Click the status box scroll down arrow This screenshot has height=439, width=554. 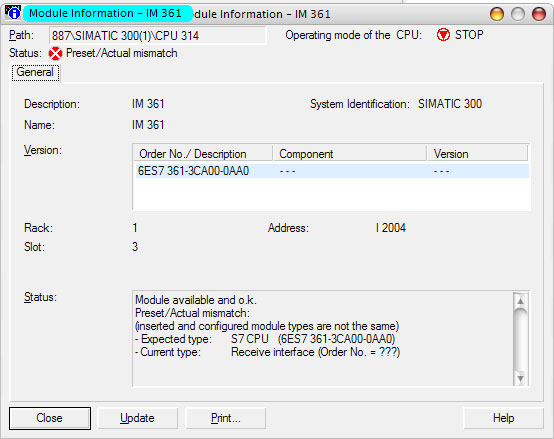pyautogui.click(x=520, y=378)
